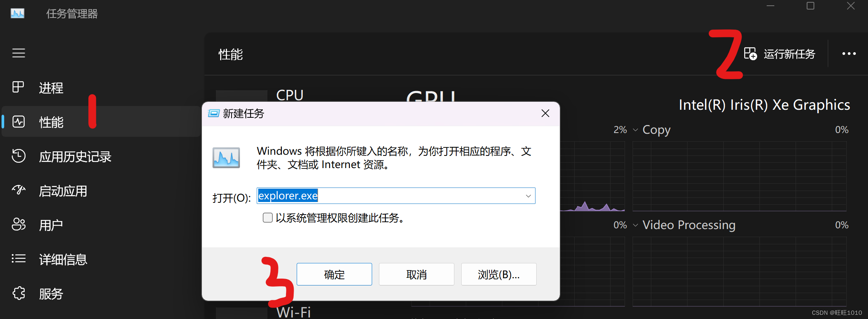Expand the Video Processing graph selector chevron
This screenshot has width=868, height=319.
coord(635,225)
